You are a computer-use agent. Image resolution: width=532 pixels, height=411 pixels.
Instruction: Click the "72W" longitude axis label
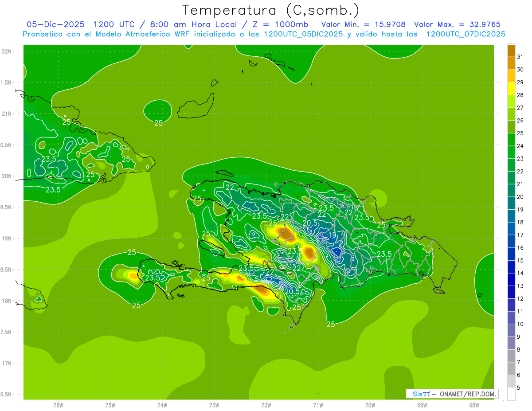click(x=266, y=405)
